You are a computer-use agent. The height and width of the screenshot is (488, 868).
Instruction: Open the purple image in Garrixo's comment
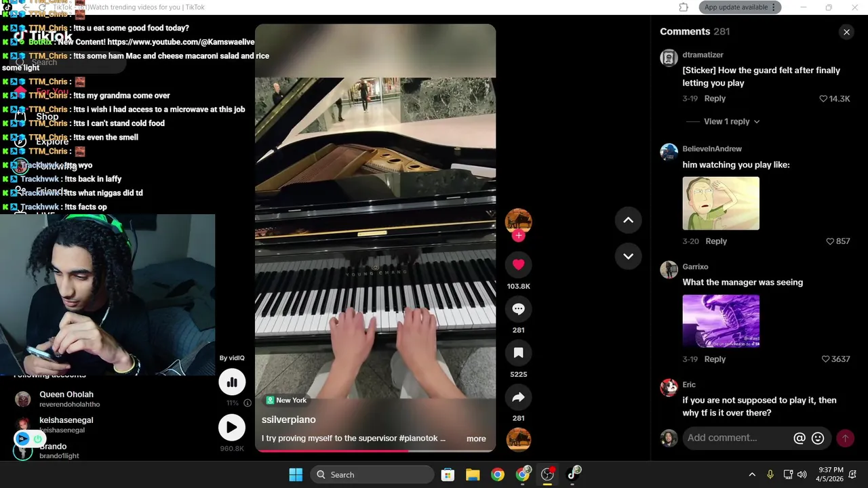click(721, 321)
